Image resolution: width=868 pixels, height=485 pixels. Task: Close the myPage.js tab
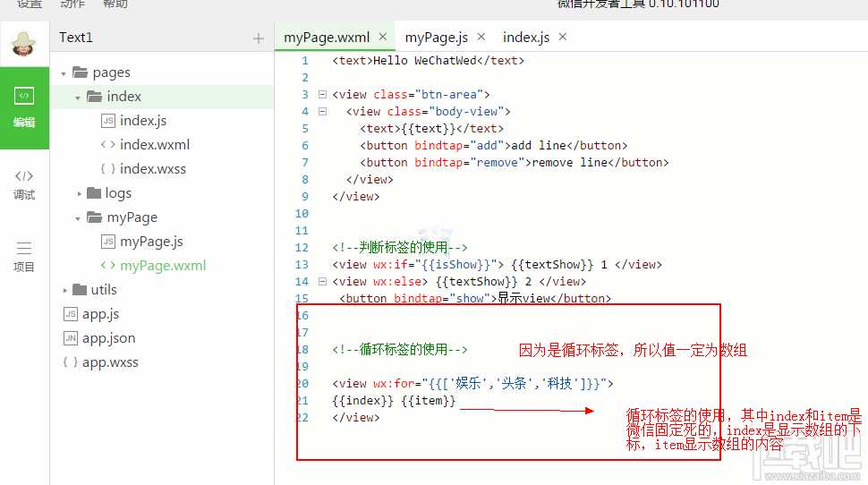click(481, 37)
